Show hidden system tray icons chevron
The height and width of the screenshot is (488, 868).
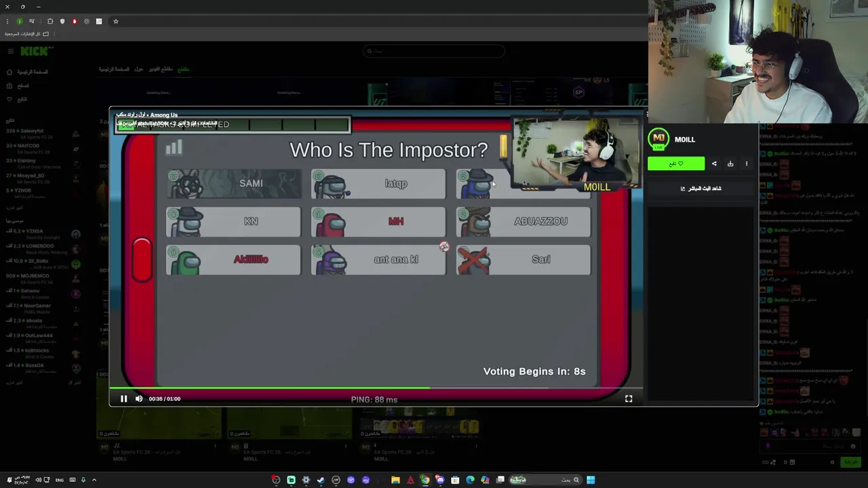click(x=94, y=480)
